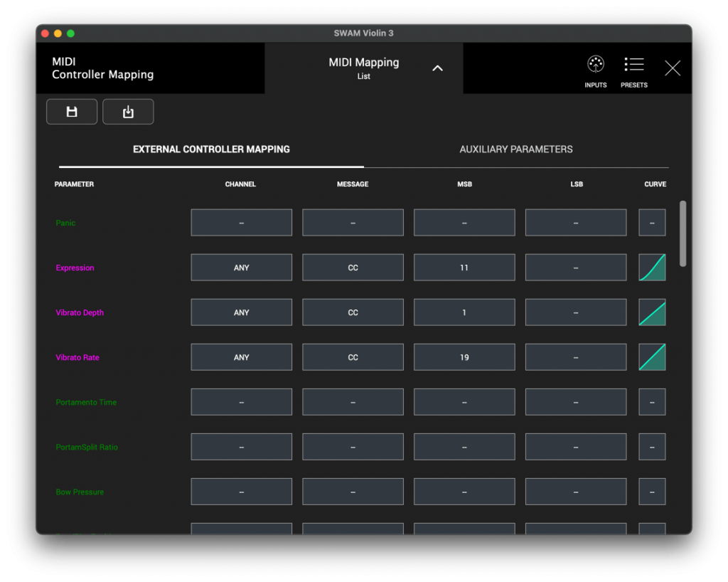Click the Panic curve box
728x582 pixels.
click(x=652, y=223)
